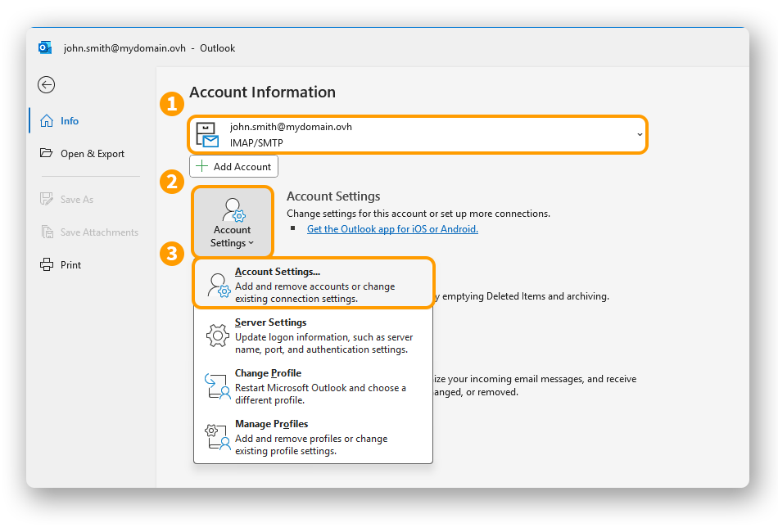Click the mailbox account icon
This screenshot has width=778, height=532.
[207, 135]
